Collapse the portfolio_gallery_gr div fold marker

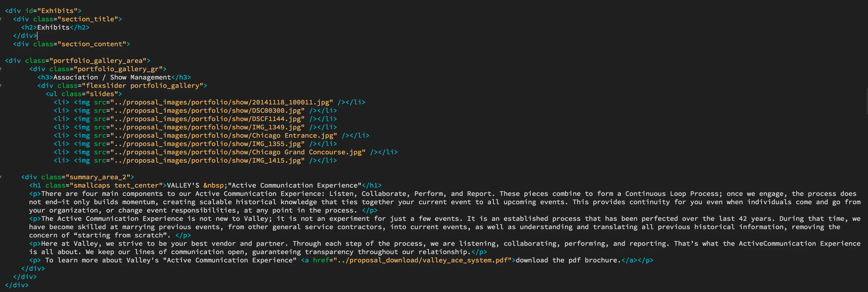point(1,69)
